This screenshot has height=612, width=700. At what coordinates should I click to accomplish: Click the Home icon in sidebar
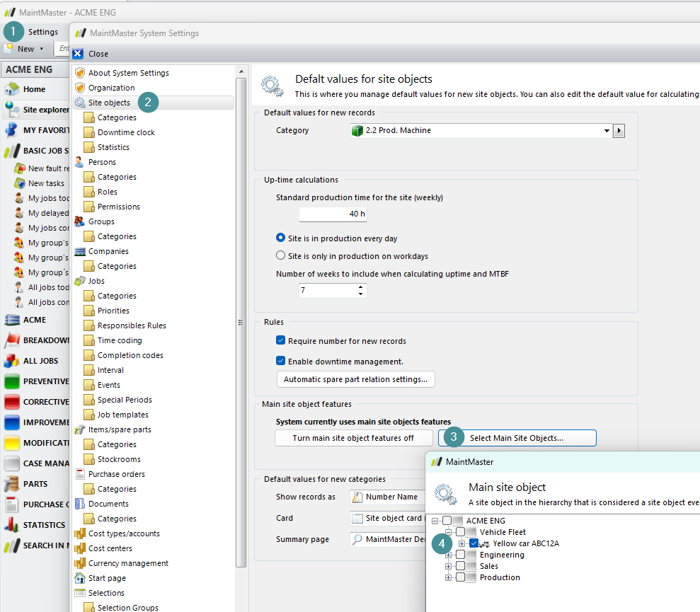(x=11, y=89)
